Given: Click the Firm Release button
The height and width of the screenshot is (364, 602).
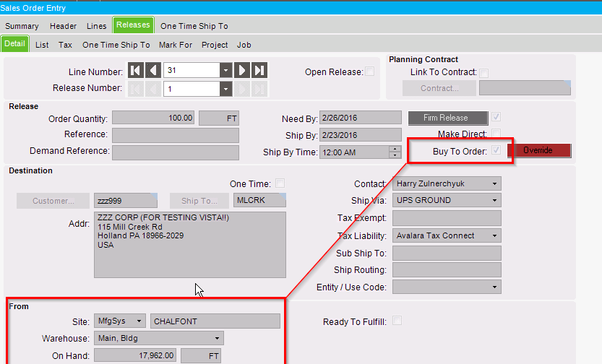Looking at the screenshot, I should coord(448,118).
